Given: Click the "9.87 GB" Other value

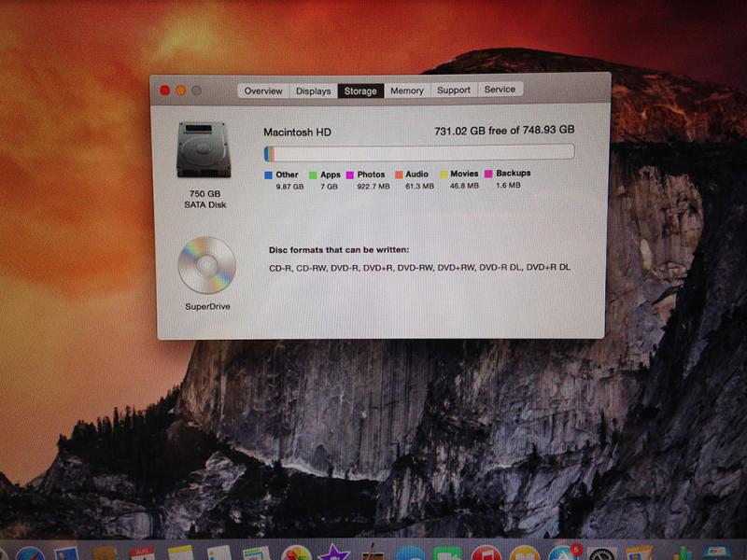Looking at the screenshot, I should click(x=289, y=187).
